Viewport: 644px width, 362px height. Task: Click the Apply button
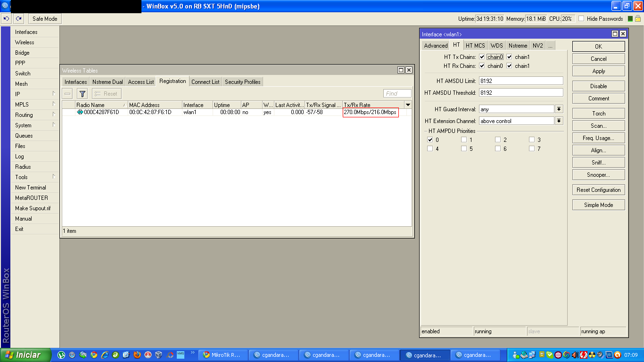point(599,71)
